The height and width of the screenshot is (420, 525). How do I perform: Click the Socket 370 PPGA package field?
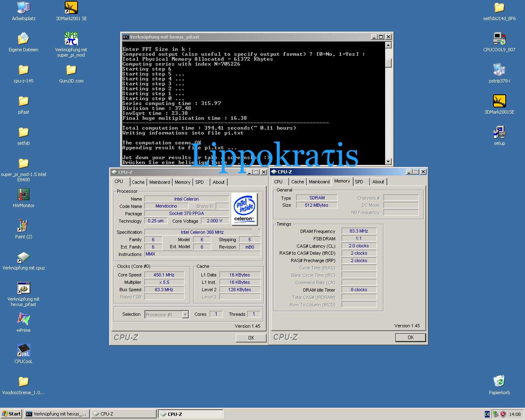point(187,213)
